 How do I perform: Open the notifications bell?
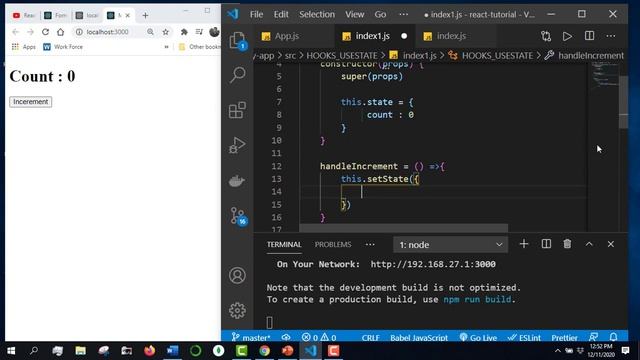(613, 337)
